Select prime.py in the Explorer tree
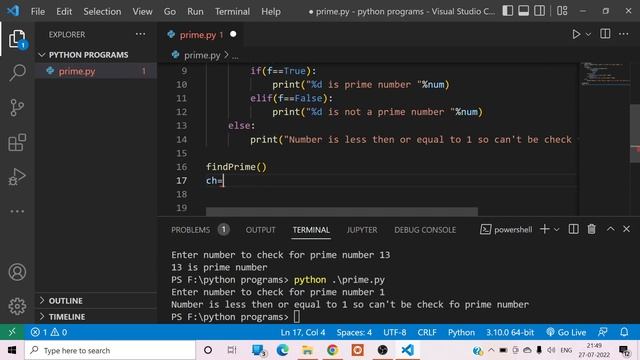 96,71
